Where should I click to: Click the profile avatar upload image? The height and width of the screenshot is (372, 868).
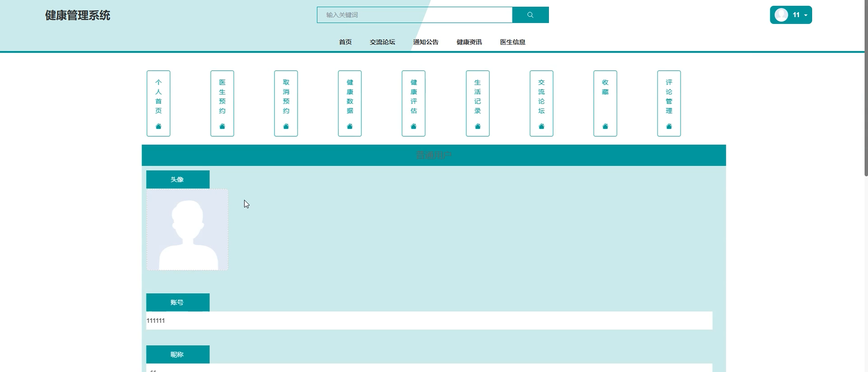[x=187, y=229]
